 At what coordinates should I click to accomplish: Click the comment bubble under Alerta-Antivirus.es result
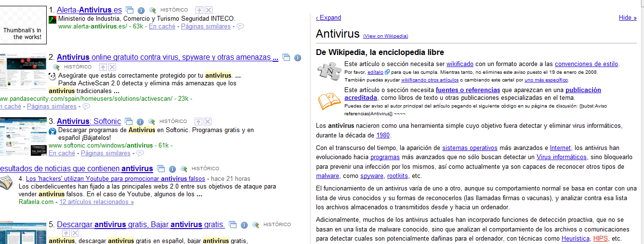click(240, 27)
